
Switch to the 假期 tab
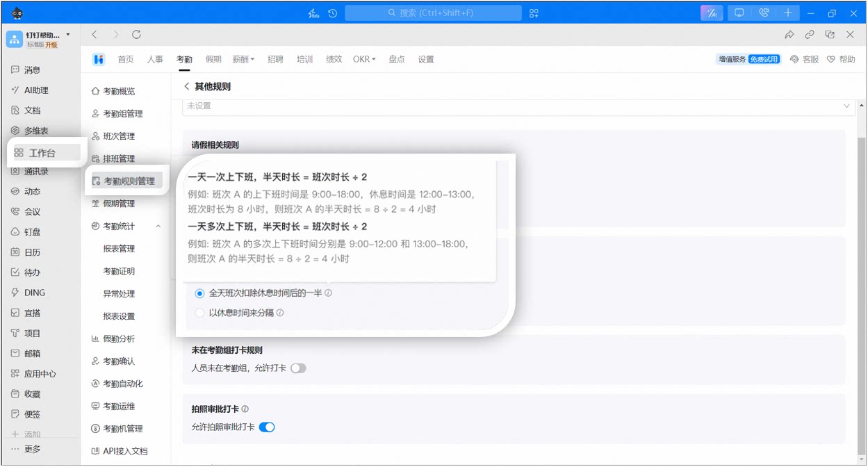pos(213,59)
